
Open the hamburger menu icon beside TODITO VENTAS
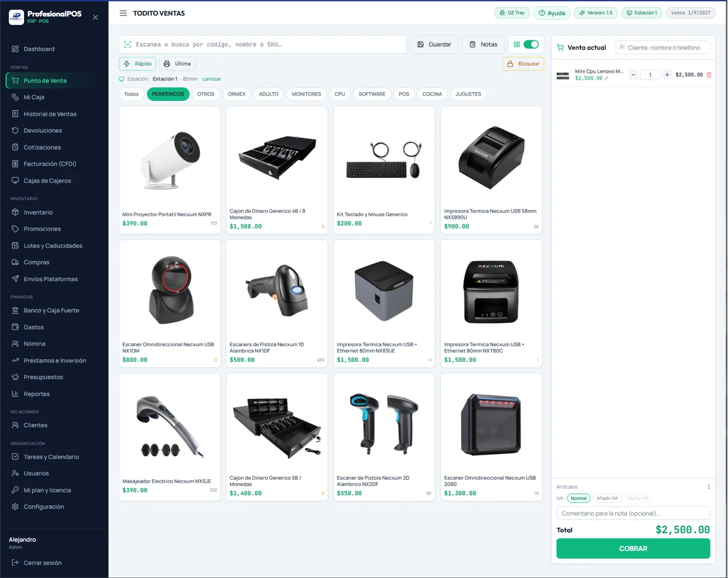[x=123, y=13]
